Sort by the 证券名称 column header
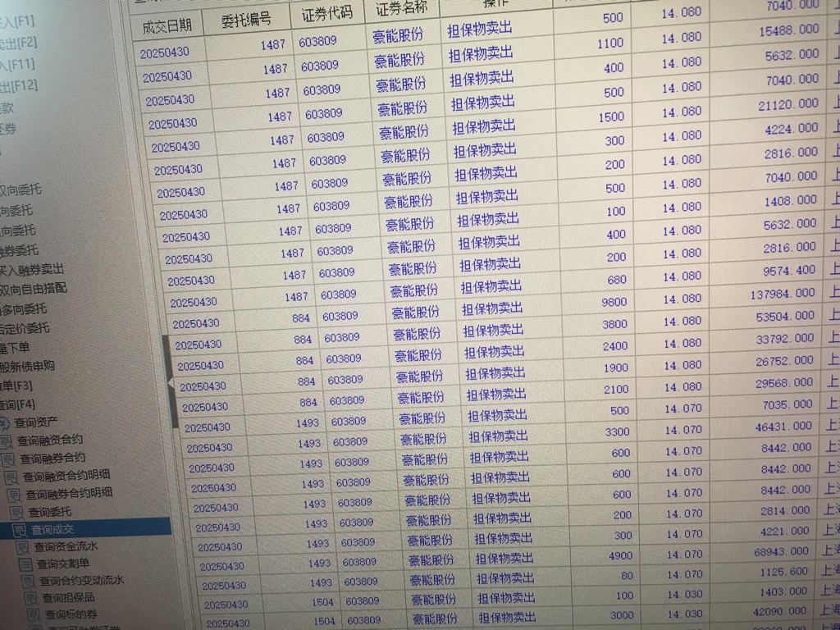840x630 pixels. [402, 8]
